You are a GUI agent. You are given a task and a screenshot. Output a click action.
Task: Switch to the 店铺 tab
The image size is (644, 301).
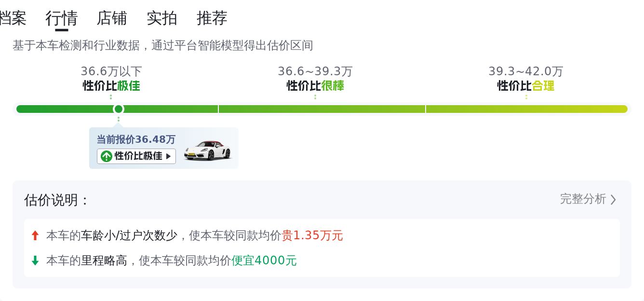click(x=112, y=18)
